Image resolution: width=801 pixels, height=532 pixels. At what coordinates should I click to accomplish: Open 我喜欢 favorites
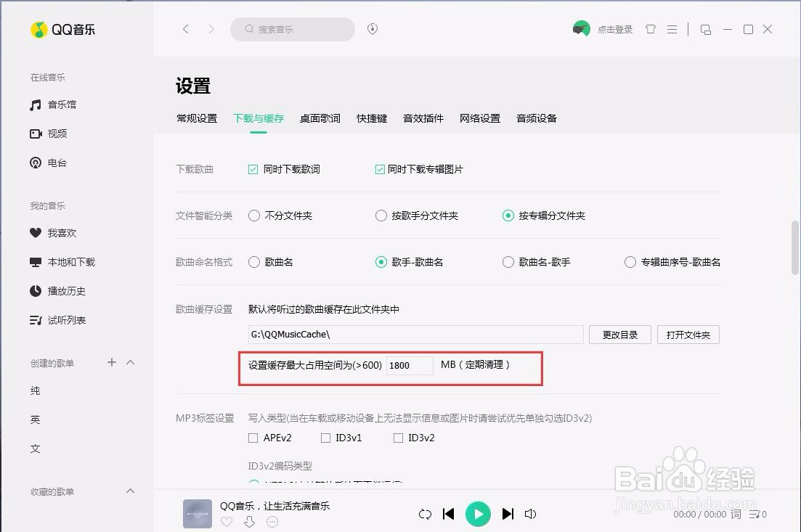click(x=53, y=233)
